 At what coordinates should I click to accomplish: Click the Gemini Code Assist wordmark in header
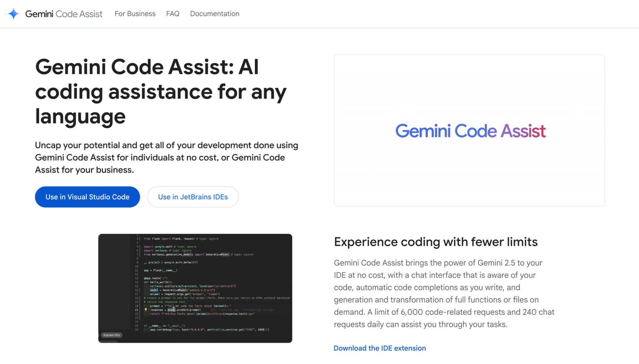pos(64,14)
